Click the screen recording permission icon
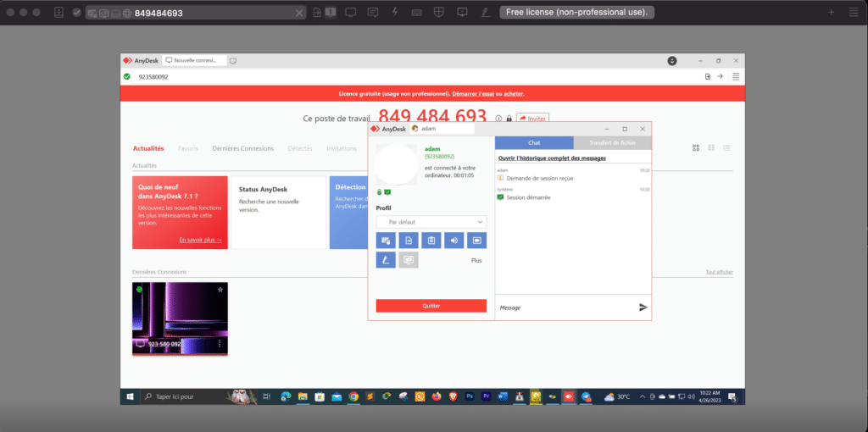The image size is (868, 432). pos(476,241)
